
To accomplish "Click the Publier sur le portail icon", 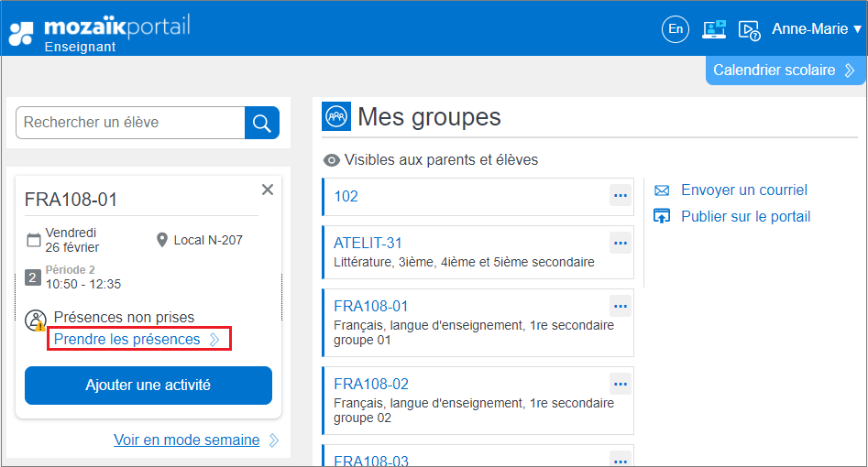I will (x=662, y=216).
